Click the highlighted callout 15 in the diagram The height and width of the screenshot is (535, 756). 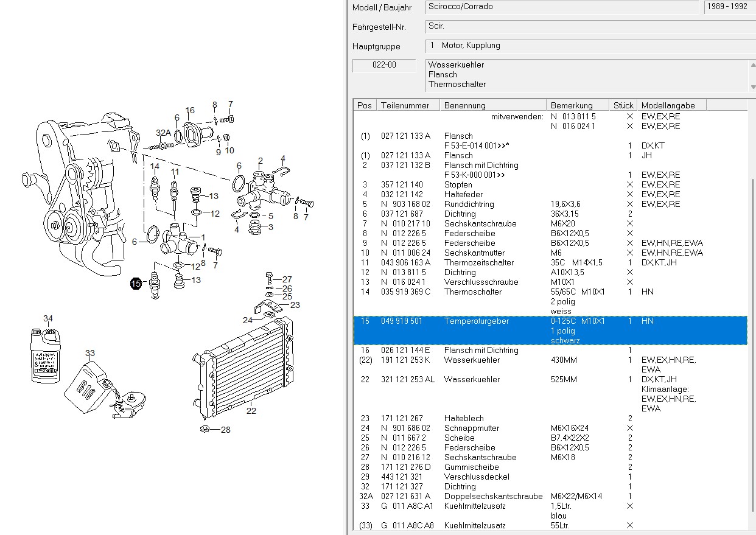pyautogui.click(x=136, y=283)
